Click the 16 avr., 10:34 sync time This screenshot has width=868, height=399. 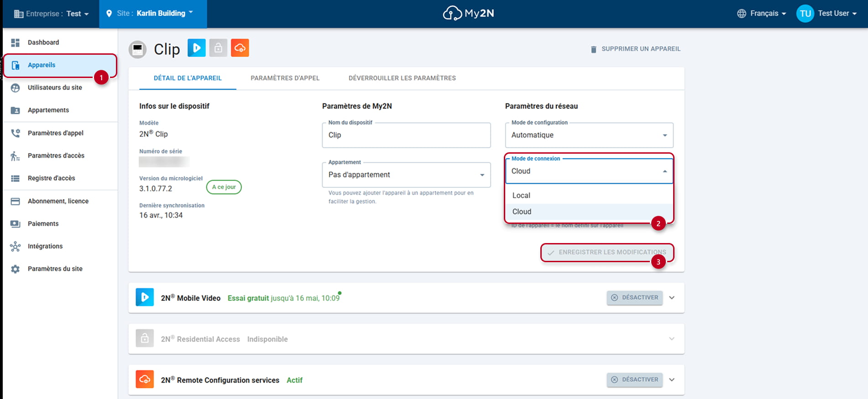click(x=161, y=216)
